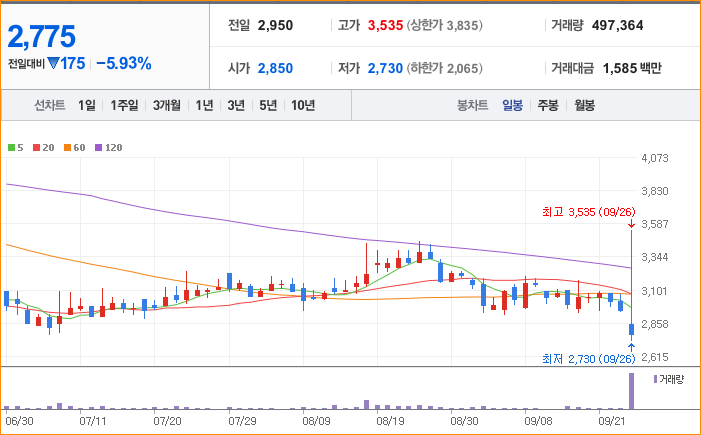This screenshot has width=701, height=435.
Task: Click the down-triangle icon beside 175
Action: (53, 64)
